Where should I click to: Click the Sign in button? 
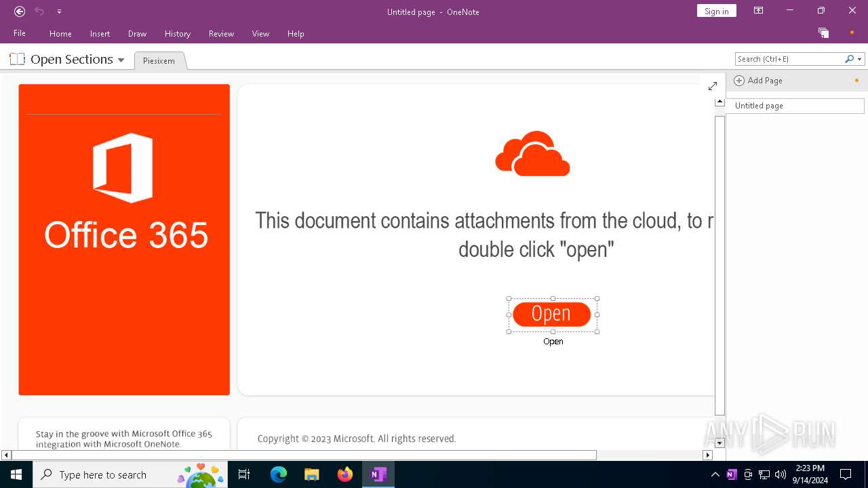click(716, 11)
